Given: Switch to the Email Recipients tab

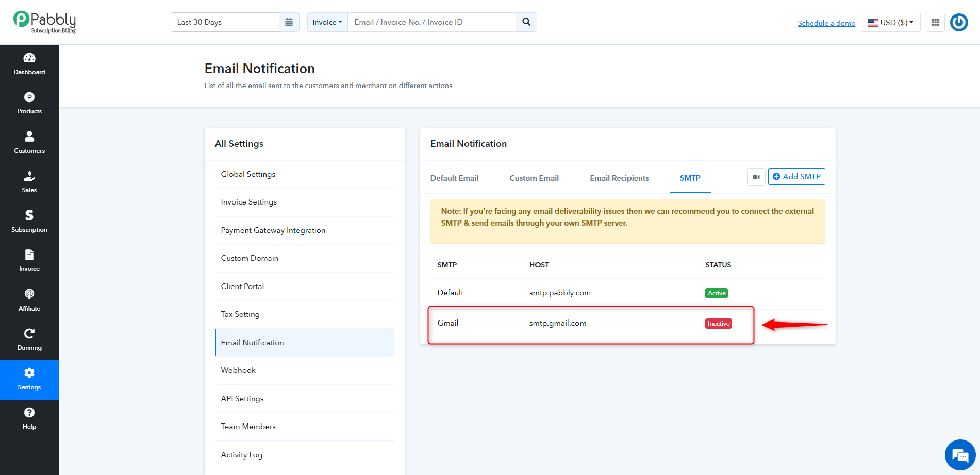Looking at the screenshot, I should click(x=619, y=178).
